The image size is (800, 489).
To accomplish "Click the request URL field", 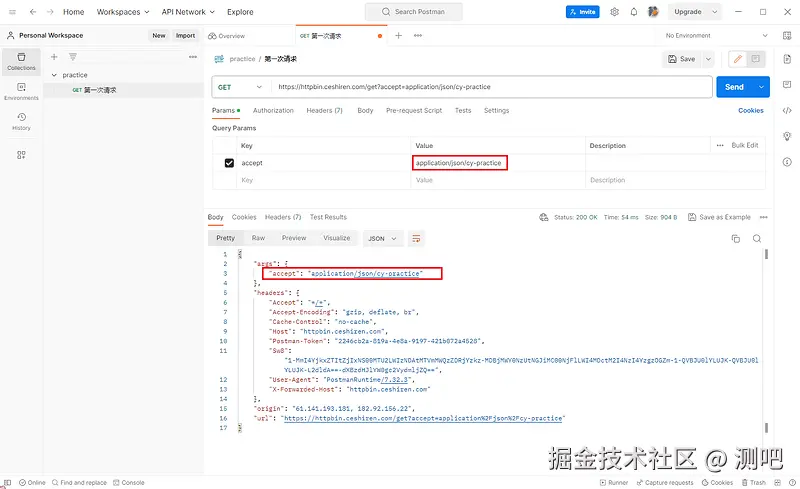I will tap(491, 87).
